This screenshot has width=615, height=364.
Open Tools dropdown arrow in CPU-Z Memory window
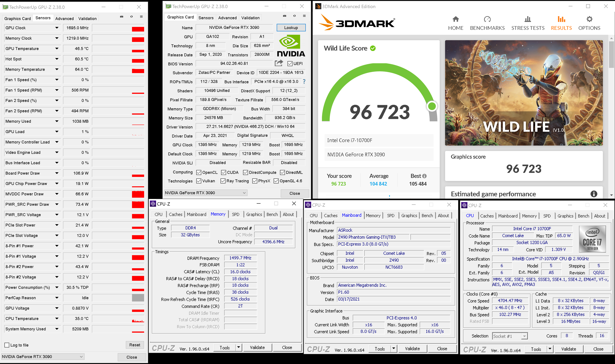tap(239, 347)
